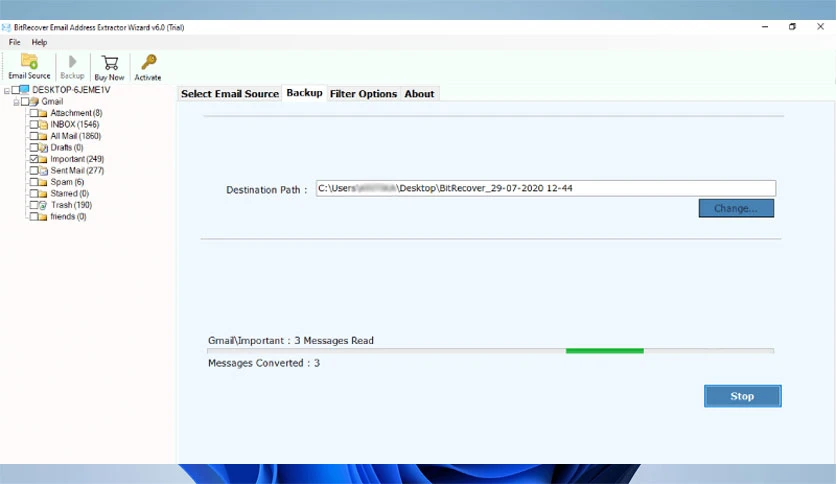Image resolution: width=836 pixels, height=484 pixels.
Task: Click the conversion progress bar
Action: (x=491, y=351)
